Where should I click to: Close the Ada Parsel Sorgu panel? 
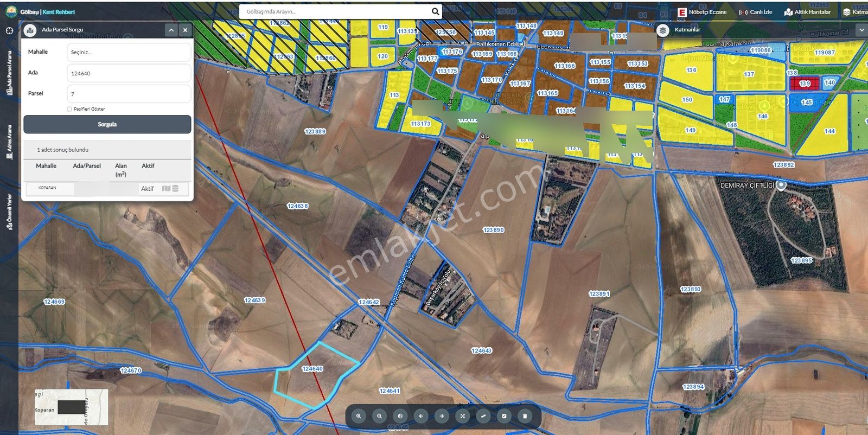point(186,30)
